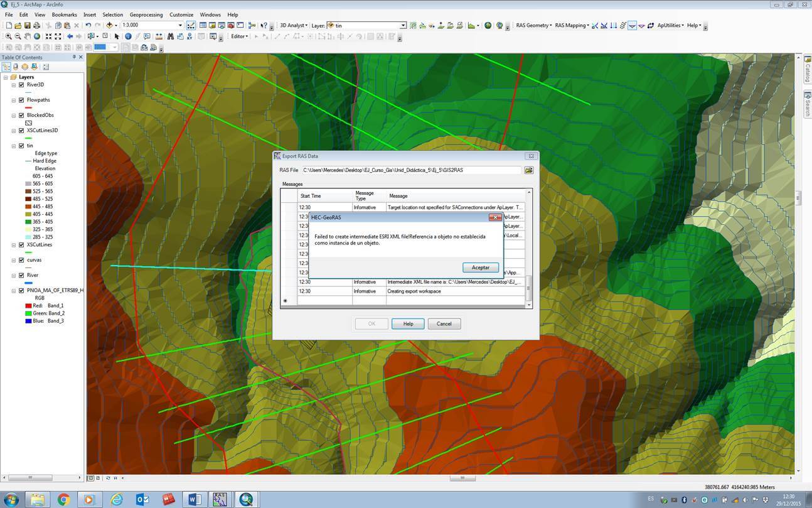Open the Selection menu
Viewport: 812px width, 508px height.
coord(113,14)
